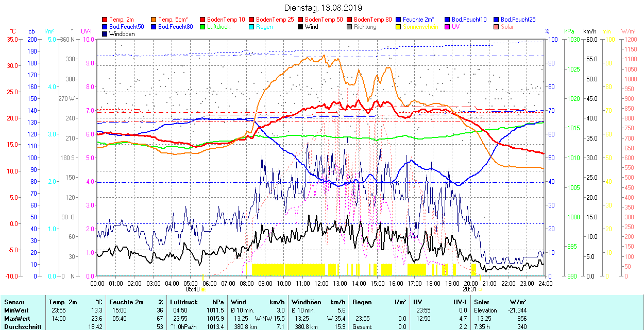Viewport: 644px width, 330px height.
Task: Select the Bod.Feucht80 legend label
Action: (x=175, y=27)
